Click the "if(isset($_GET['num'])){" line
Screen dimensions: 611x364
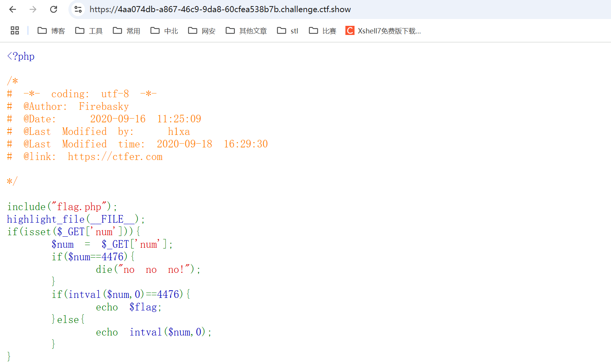point(74,232)
